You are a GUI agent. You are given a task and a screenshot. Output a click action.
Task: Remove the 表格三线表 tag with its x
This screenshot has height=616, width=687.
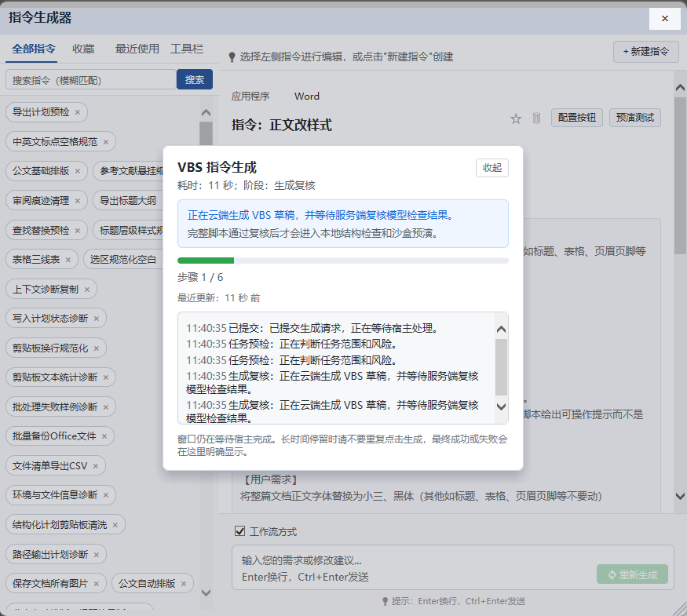coord(68,260)
